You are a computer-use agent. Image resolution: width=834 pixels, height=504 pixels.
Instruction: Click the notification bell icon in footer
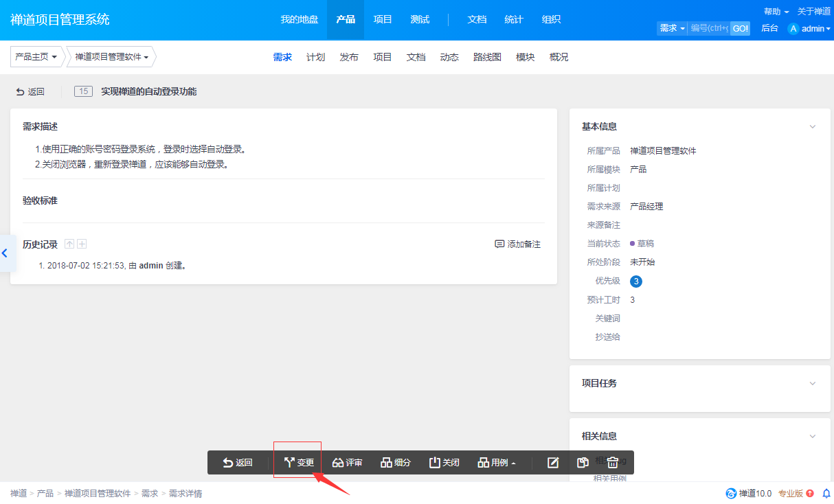click(x=826, y=493)
